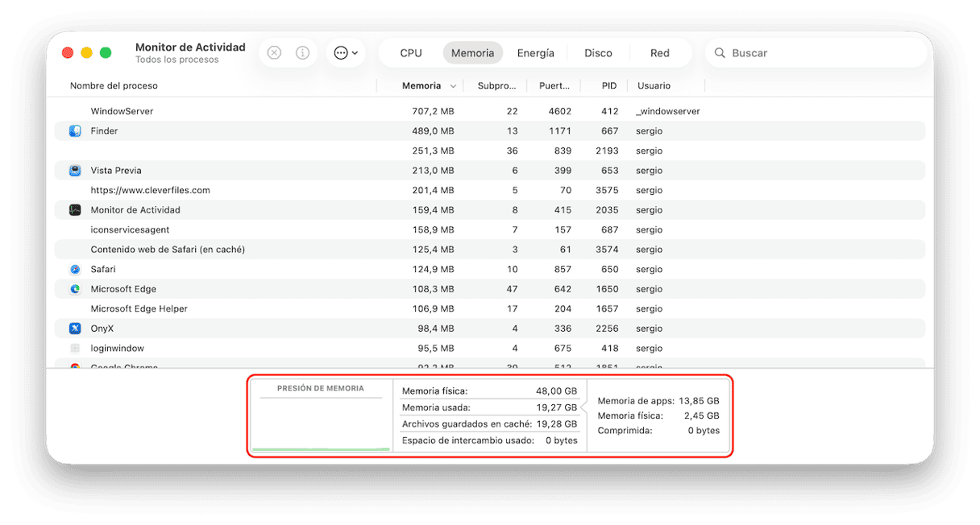Click threads value 47 for Microsoft Edge
980x525 pixels.
[512, 289]
